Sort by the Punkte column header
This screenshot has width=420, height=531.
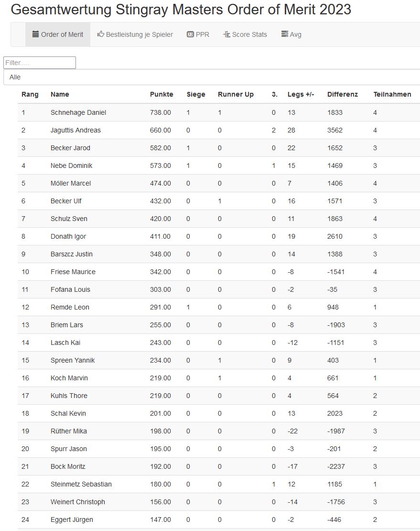click(162, 94)
